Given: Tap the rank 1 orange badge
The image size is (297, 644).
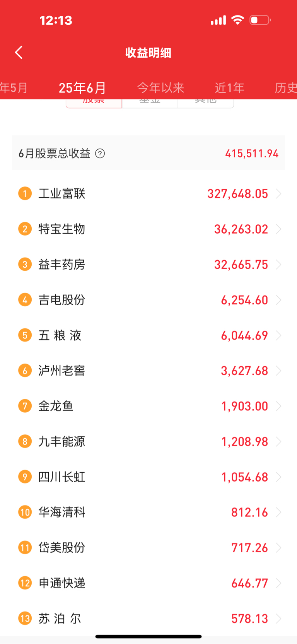Looking at the screenshot, I should 25,193.
